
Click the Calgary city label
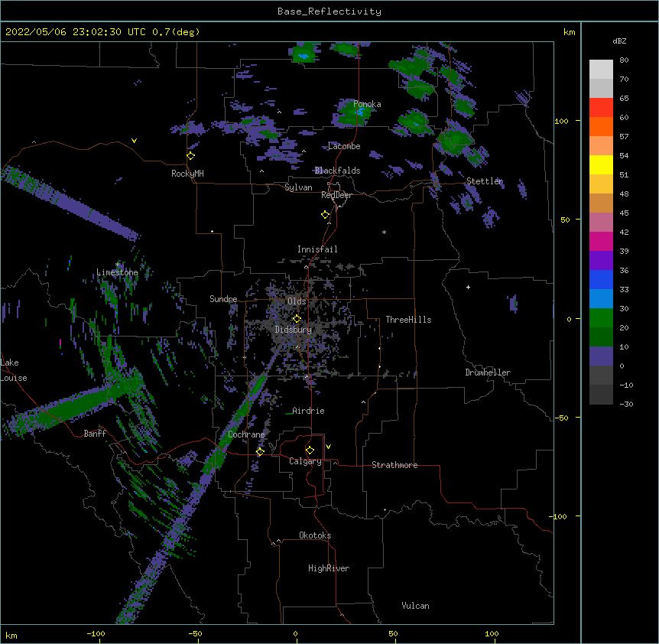[305, 461]
